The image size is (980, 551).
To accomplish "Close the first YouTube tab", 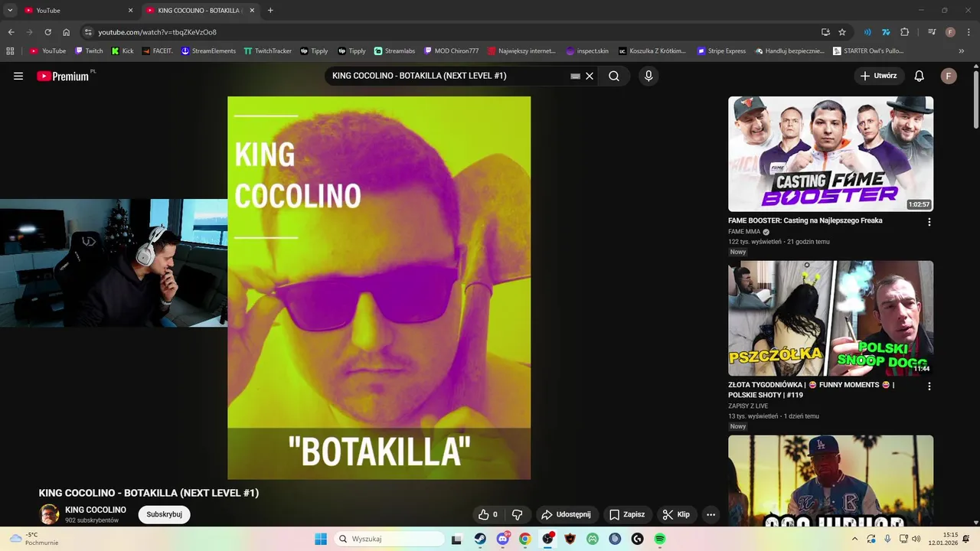I will (x=130, y=11).
